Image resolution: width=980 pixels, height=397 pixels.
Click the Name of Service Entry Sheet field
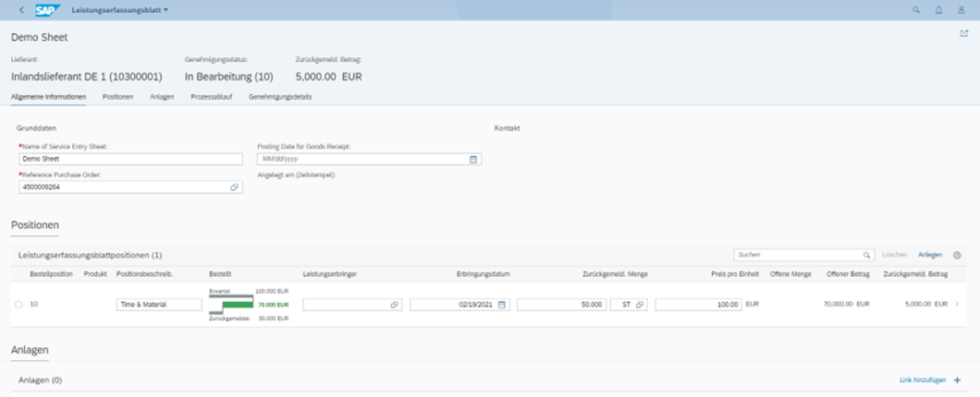tap(131, 159)
